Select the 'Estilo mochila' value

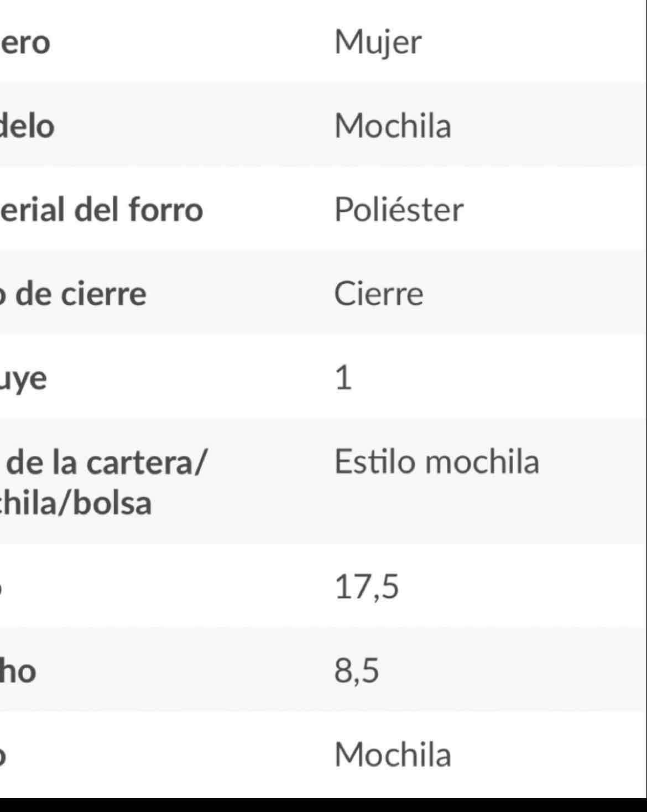point(436,462)
